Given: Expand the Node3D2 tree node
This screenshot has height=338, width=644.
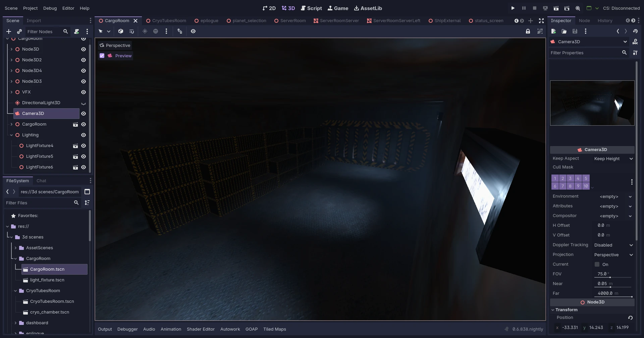Looking at the screenshot, I should click(11, 60).
